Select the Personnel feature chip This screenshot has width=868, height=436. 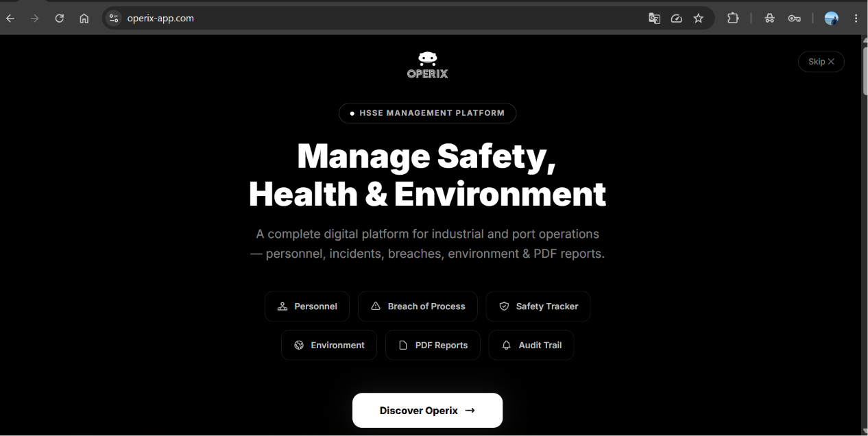pyautogui.click(x=307, y=306)
